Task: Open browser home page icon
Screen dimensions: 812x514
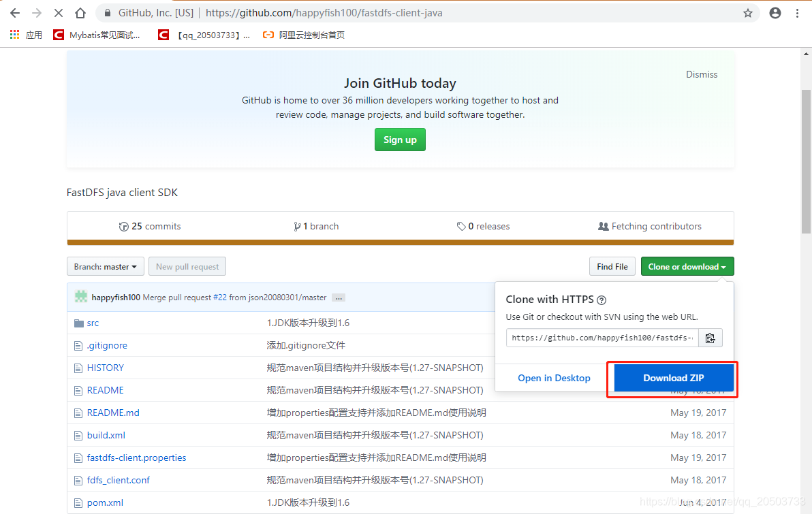Action: pyautogui.click(x=80, y=13)
